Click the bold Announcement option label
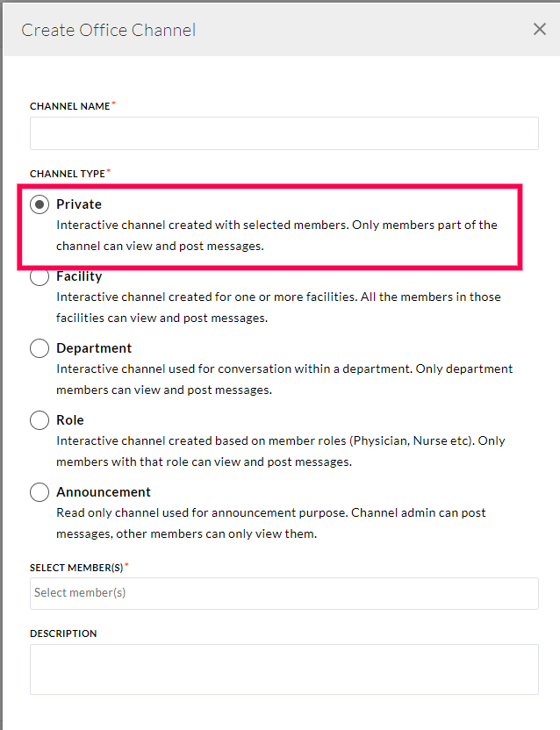Image resolution: width=560 pixels, height=730 pixels. [x=104, y=492]
